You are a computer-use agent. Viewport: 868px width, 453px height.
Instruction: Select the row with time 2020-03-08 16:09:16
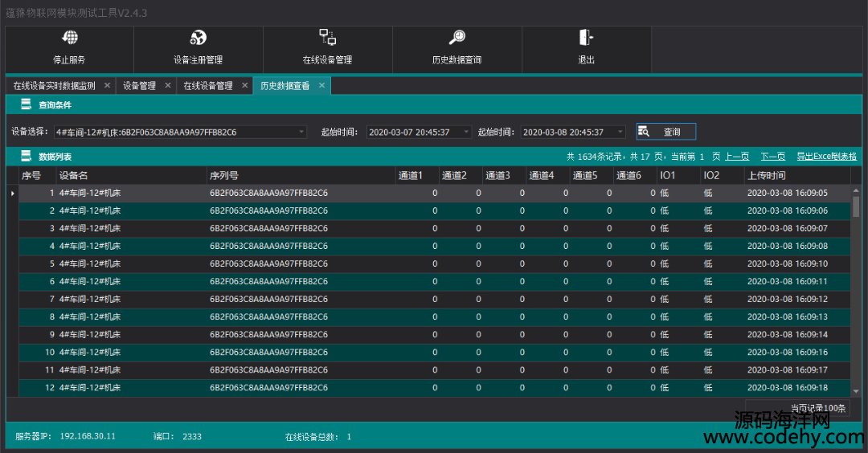(x=435, y=353)
